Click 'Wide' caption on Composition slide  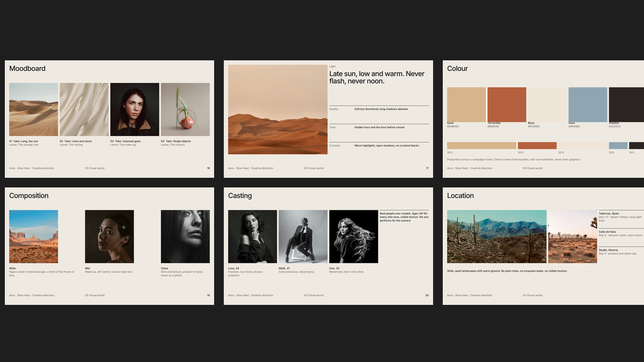point(12,268)
